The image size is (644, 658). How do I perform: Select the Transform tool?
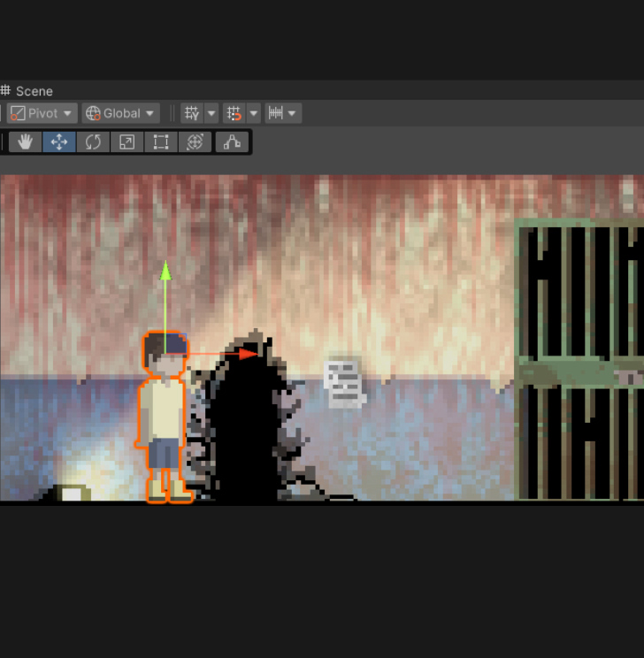click(195, 142)
